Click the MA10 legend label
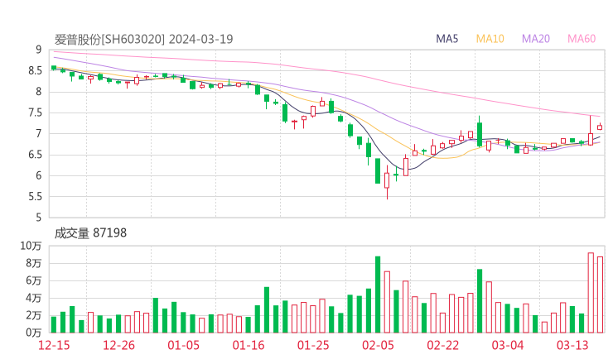613x364 pixels. click(x=490, y=39)
